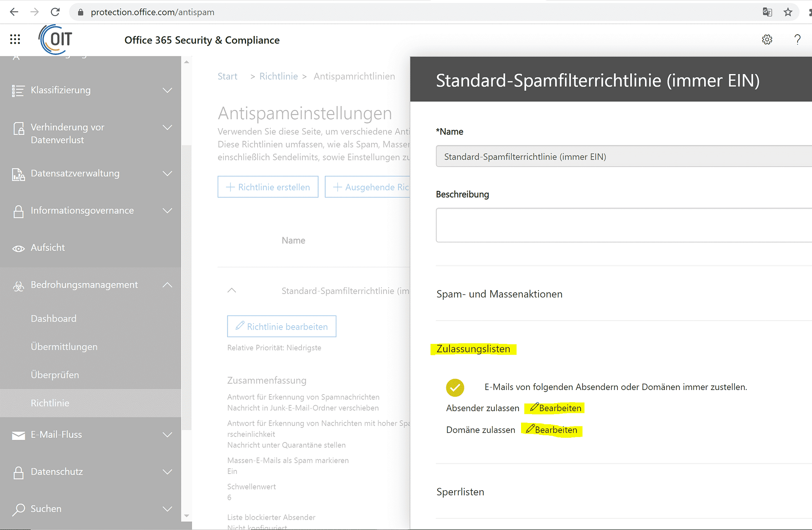Click the Bedrohungsmanagement biohazard icon
This screenshot has height=530, width=812.
(18, 286)
